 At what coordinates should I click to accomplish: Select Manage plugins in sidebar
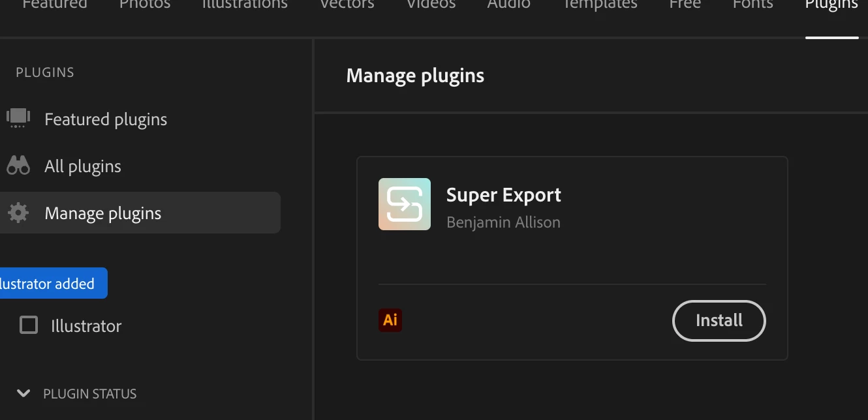tap(140, 213)
